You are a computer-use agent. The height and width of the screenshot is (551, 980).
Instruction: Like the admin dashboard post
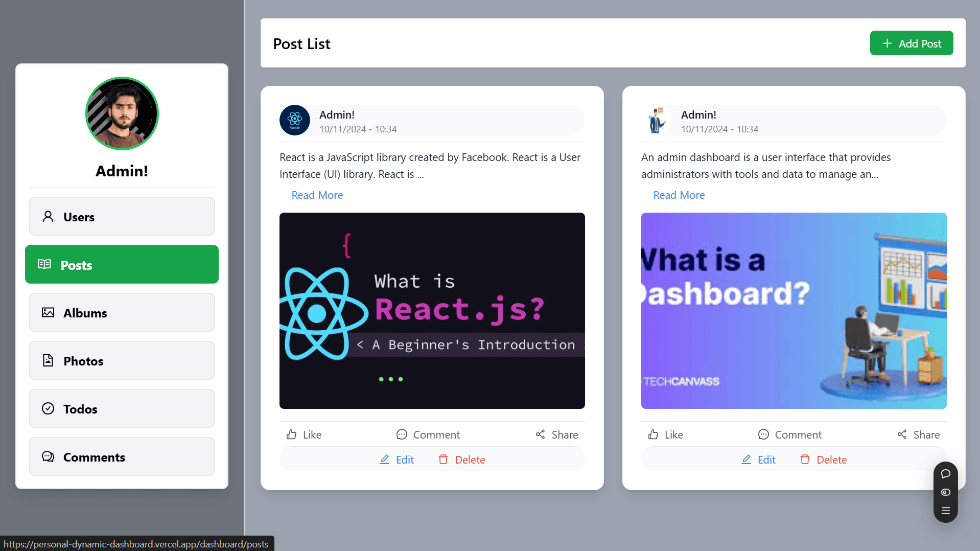666,434
